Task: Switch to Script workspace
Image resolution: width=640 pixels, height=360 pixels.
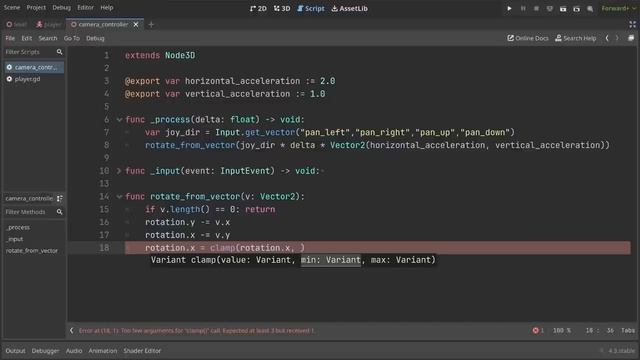Action: 311,8
